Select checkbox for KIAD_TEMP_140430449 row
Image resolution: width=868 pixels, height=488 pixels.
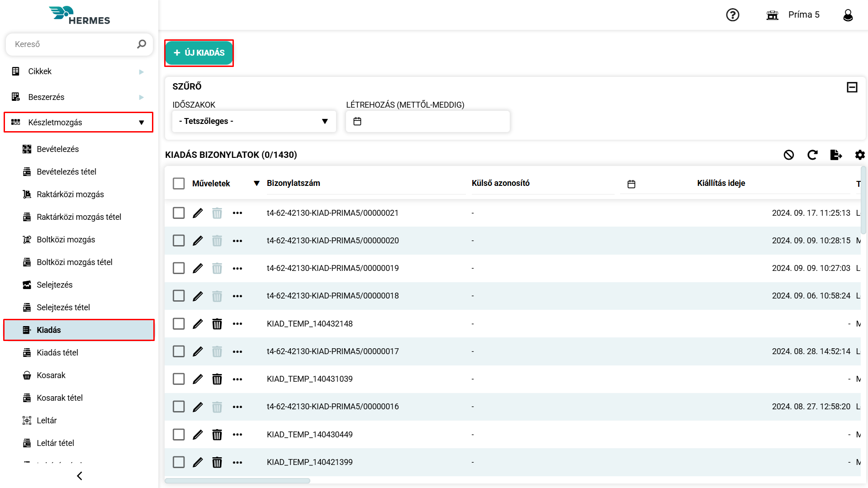click(179, 435)
